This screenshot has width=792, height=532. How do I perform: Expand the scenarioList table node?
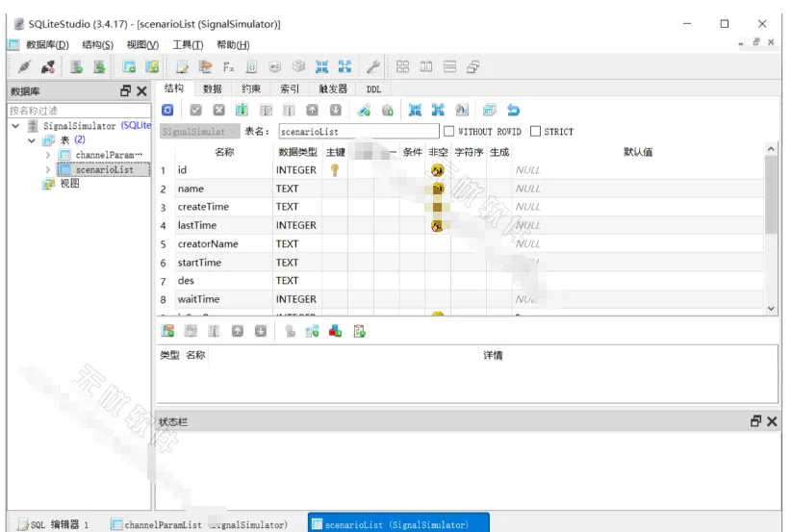coord(48,169)
